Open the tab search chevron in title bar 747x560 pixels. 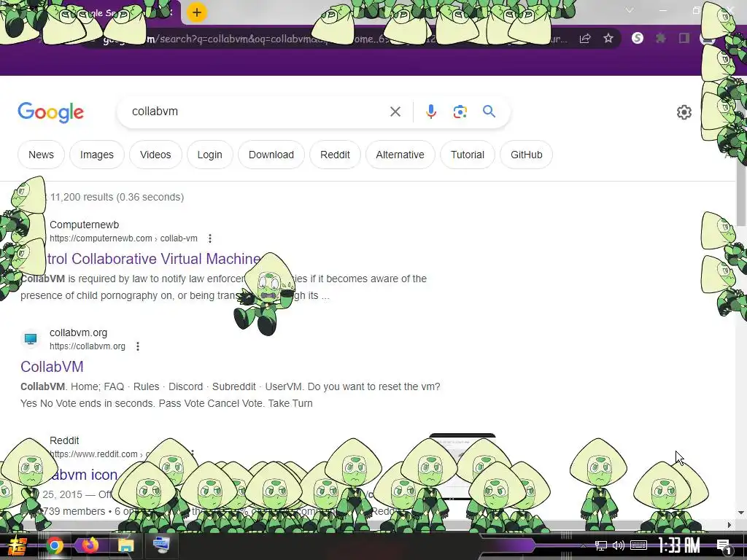coord(630,10)
